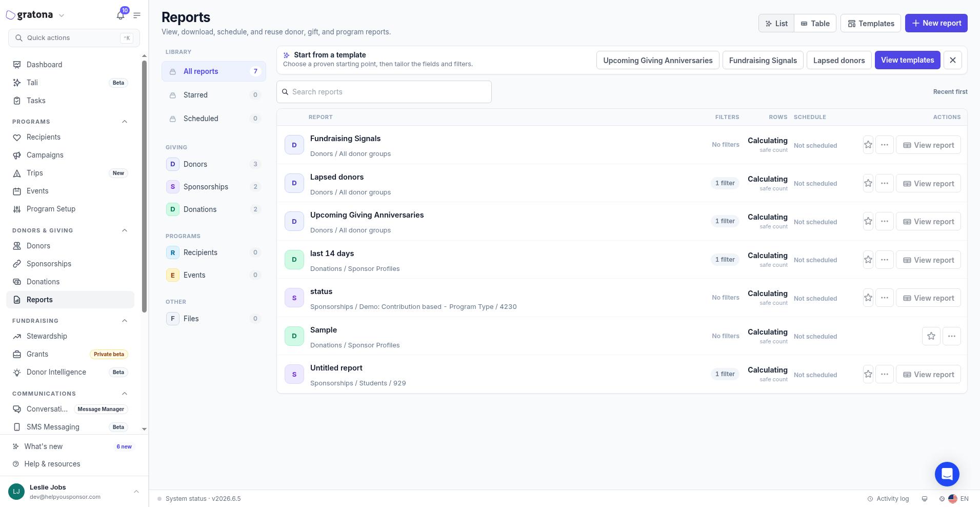Focus the Search reports field
Viewport: 980px width, 507px height.
tap(384, 92)
